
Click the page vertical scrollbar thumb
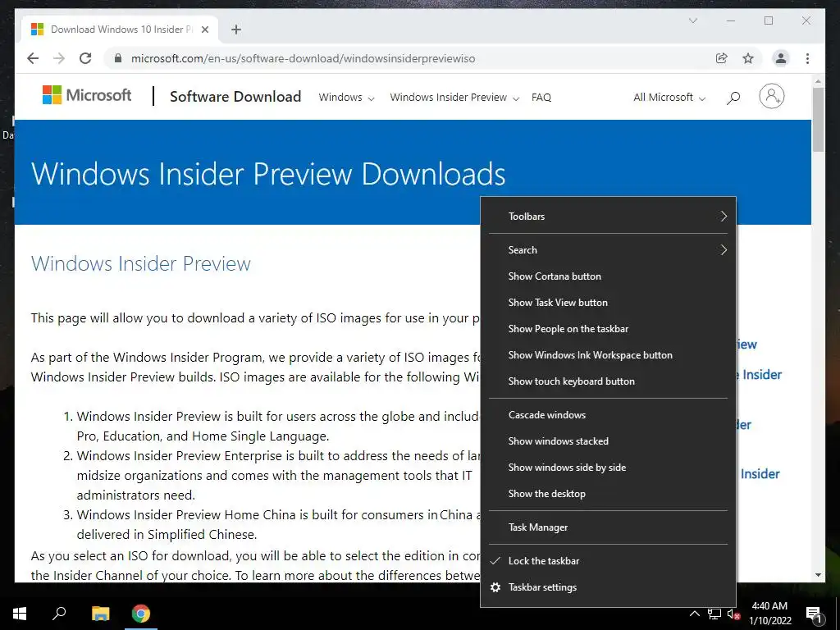pyautogui.click(x=818, y=119)
